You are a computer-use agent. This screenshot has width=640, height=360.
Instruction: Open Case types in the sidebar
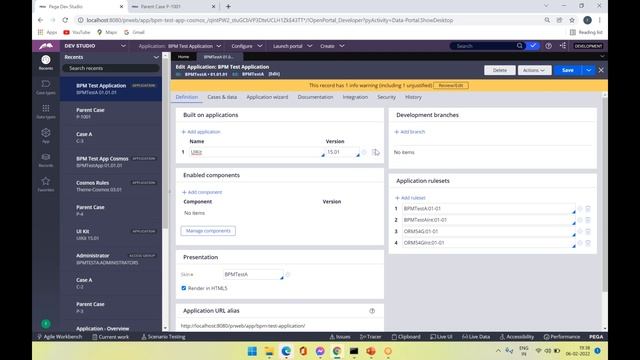(x=46, y=87)
